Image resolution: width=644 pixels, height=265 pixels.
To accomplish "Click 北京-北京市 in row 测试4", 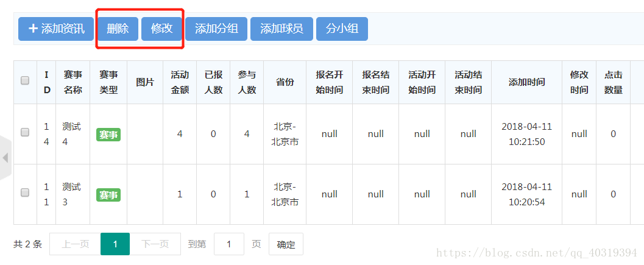I will (x=285, y=134).
